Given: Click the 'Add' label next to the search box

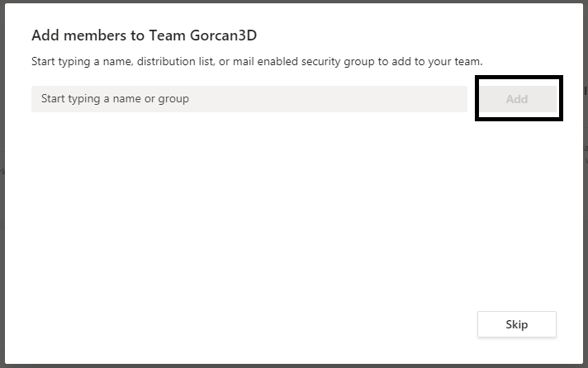Looking at the screenshot, I should tap(517, 99).
